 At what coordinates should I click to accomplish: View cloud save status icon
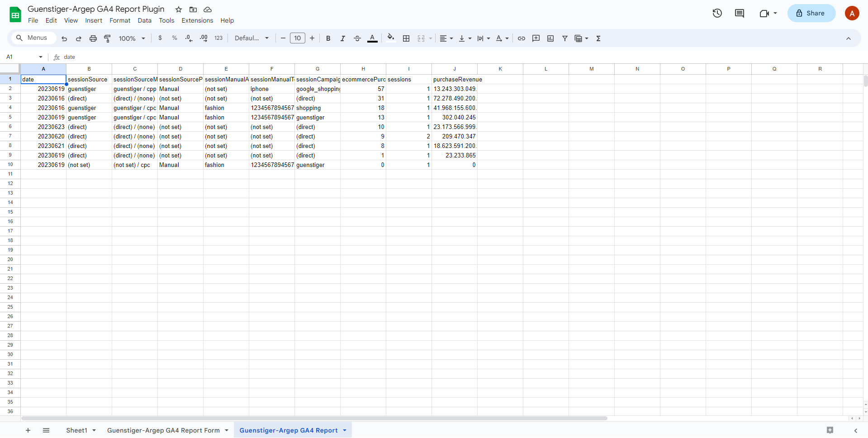coord(208,10)
